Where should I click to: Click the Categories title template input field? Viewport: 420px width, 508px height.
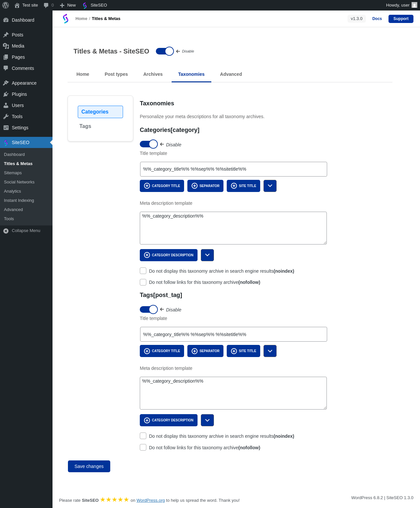click(234, 169)
